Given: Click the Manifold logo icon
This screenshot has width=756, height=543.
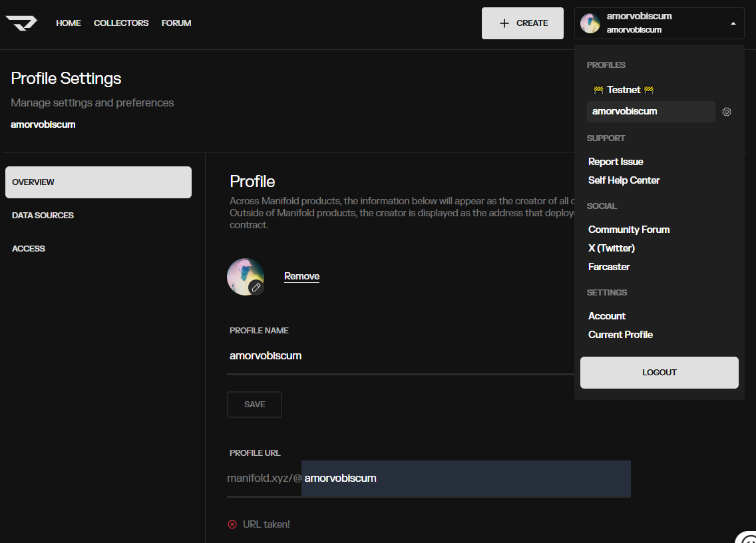Looking at the screenshot, I should [x=21, y=23].
